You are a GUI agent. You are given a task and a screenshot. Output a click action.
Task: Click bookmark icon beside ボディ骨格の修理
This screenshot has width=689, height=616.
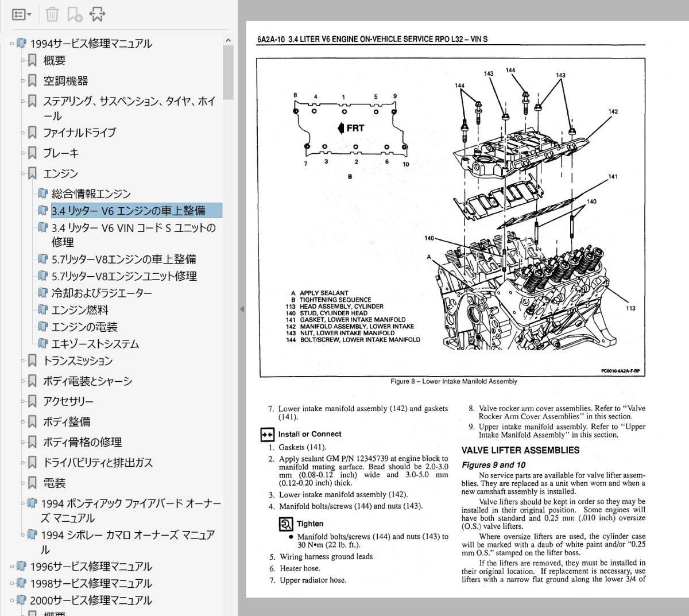33,442
